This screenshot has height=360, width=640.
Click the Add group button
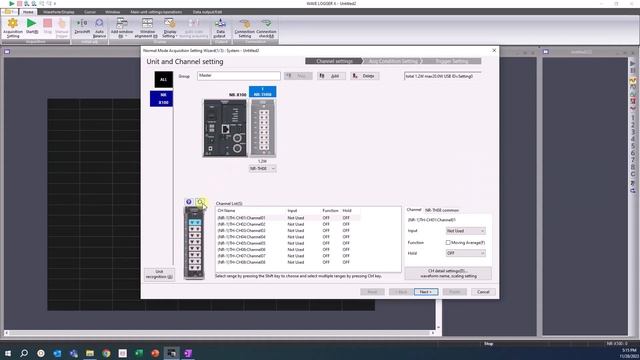pos(331,76)
